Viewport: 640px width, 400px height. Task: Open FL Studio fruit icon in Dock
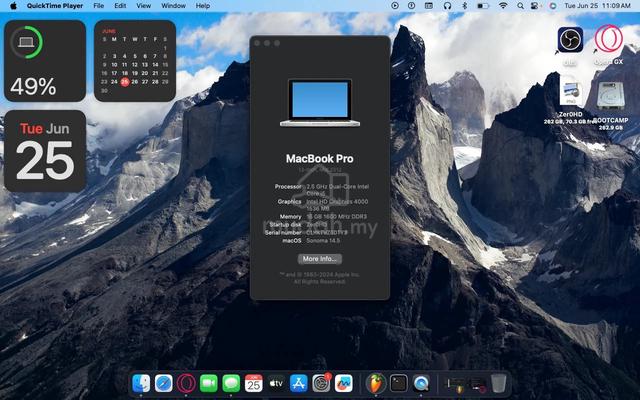click(x=375, y=384)
